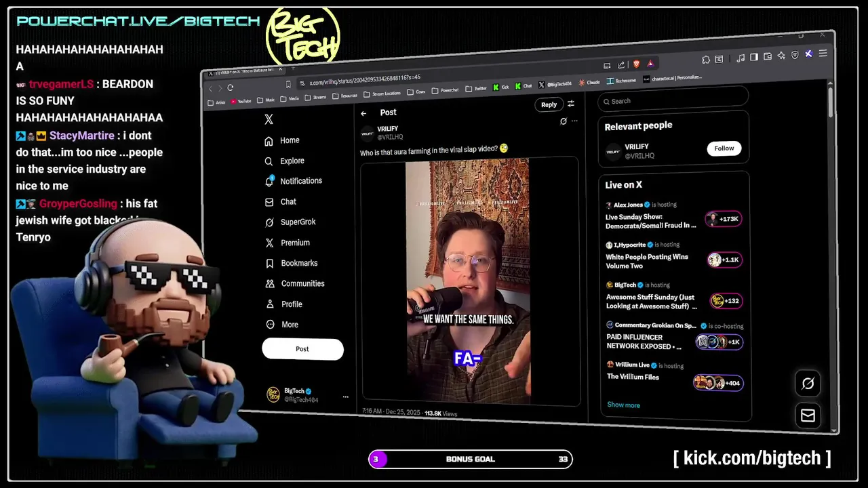
Task: Click the Reply button above the post
Action: (x=549, y=104)
